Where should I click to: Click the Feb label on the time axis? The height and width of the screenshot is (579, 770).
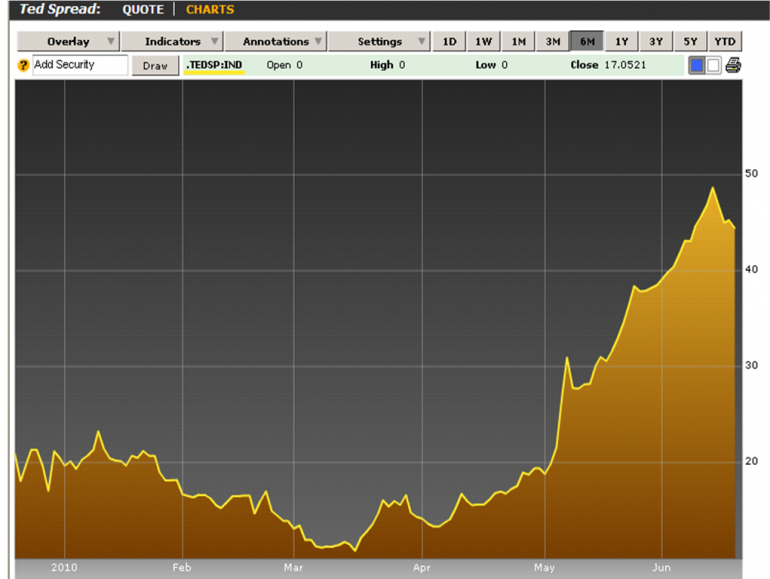click(182, 567)
